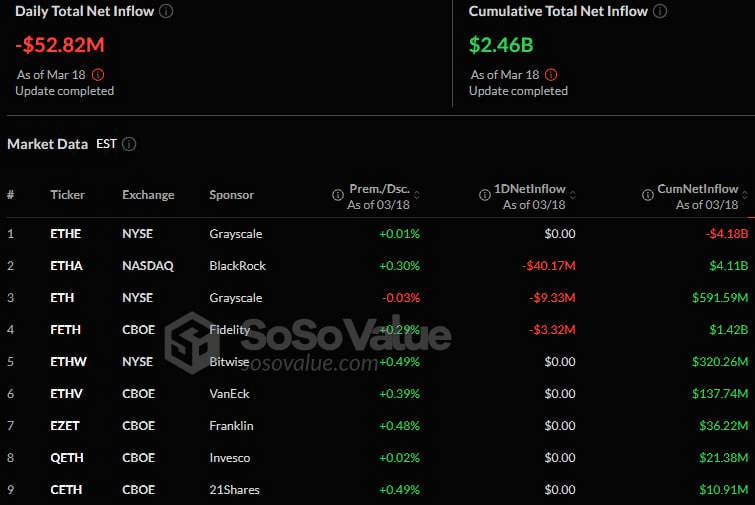Click $36.22M cumulative inflow value
This screenshot has width=755, height=505.
(x=724, y=426)
